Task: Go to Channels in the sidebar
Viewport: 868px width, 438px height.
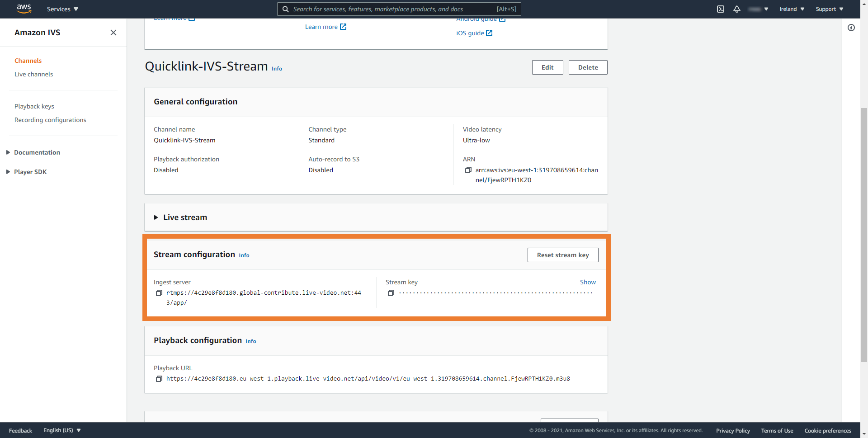Action: (x=28, y=61)
